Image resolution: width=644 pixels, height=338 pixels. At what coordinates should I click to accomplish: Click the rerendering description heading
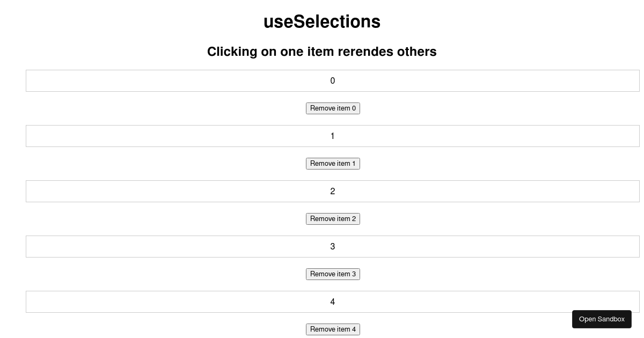pos(322,52)
